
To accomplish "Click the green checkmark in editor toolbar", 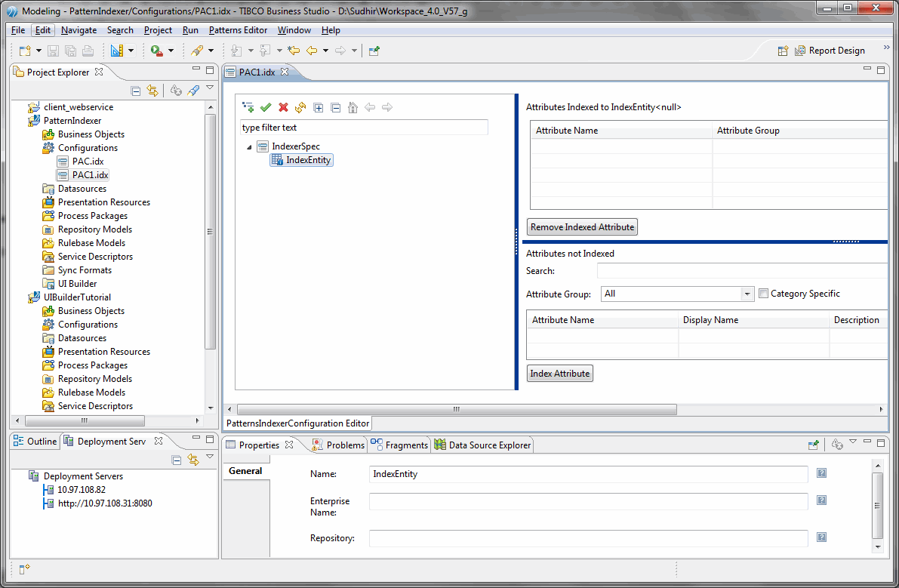I will 266,107.
